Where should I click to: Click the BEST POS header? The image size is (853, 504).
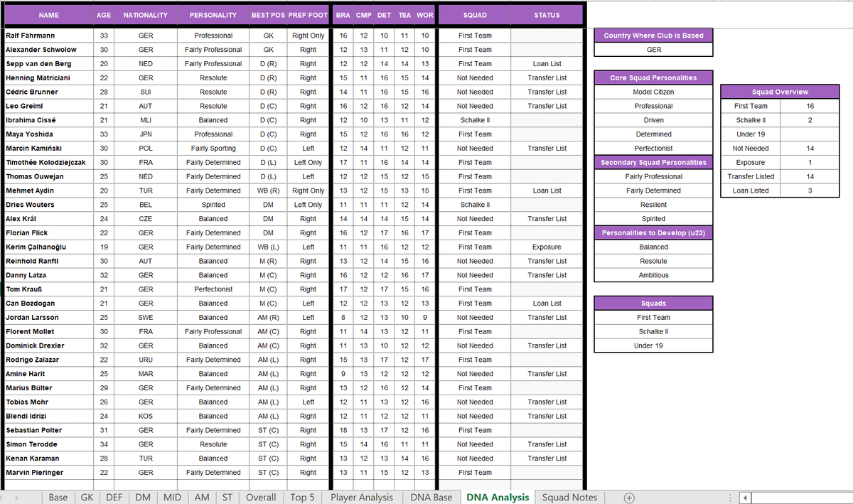(268, 15)
